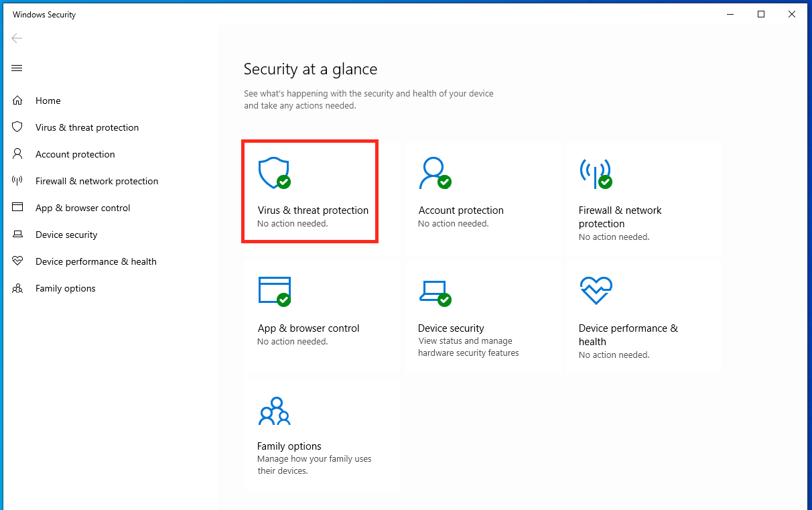Click the back arrow icon

tap(17, 38)
